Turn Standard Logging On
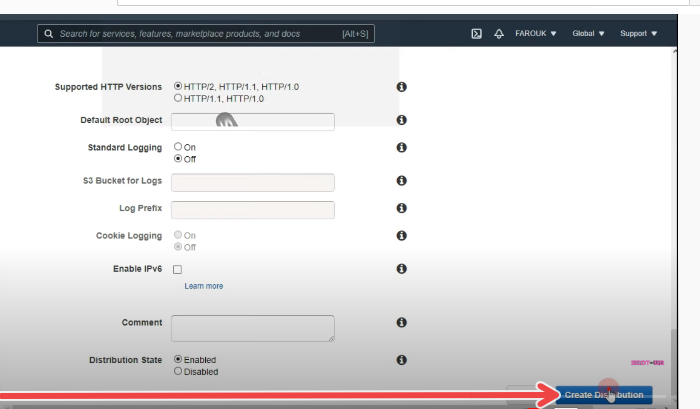This screenshot has width=700, height=409. click(178, 146)
